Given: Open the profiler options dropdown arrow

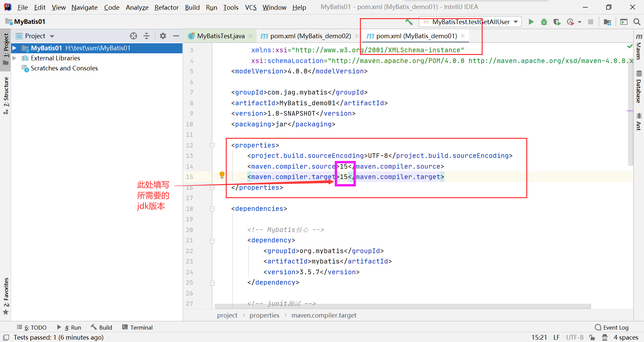Looking at the screenshot, I should pos(580,22).
